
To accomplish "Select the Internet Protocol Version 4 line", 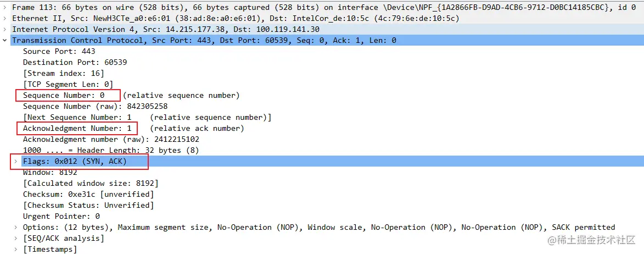I will pos(166,29).
